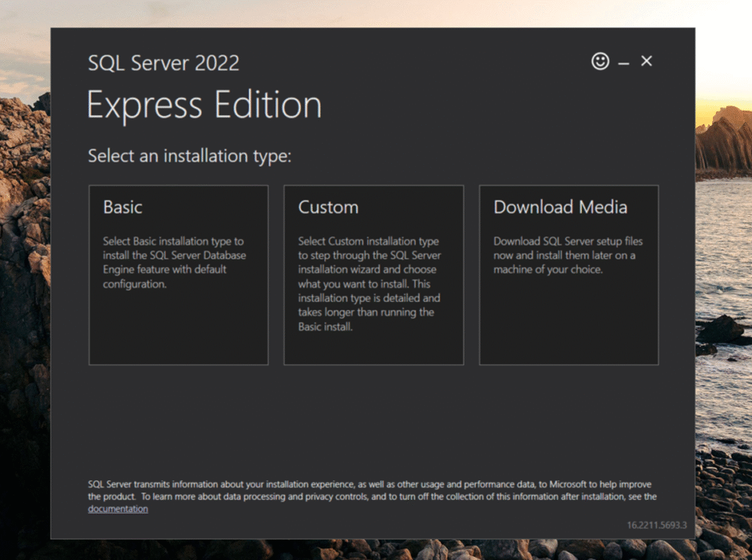Close the SQL Server installer

[646, 61]
